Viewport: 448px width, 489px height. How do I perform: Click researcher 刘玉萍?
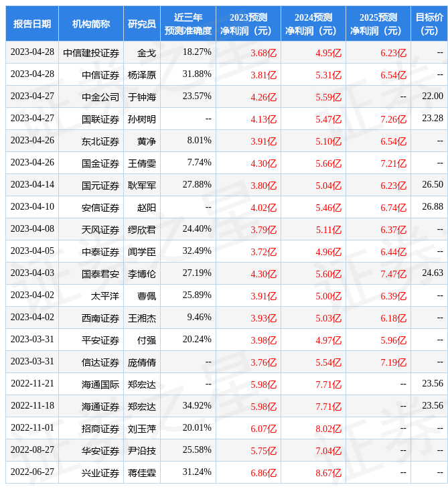point(142,429)
